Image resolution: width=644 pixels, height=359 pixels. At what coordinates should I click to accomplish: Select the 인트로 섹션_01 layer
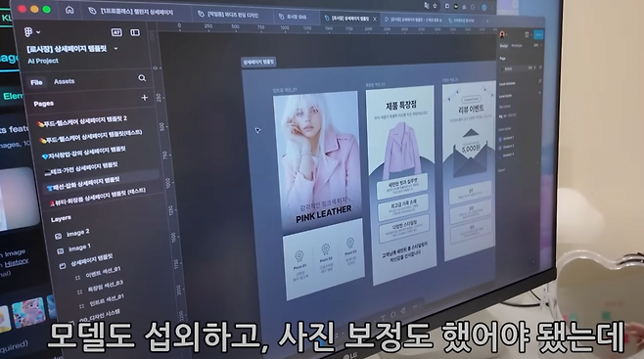tap(107, 300)
